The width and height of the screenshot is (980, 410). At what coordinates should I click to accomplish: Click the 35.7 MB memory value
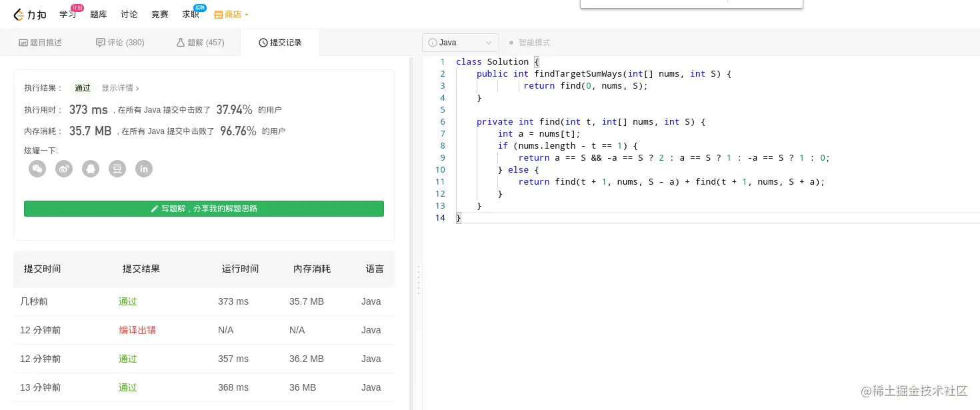click(x=90, y=131)
